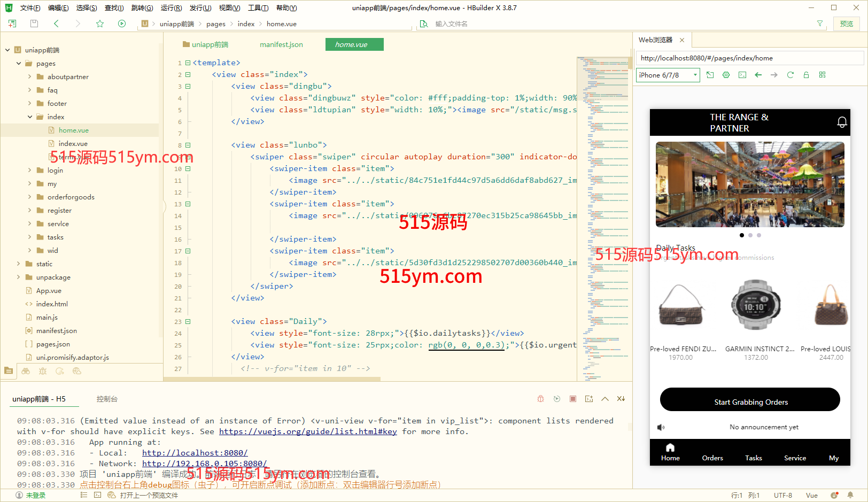The width and height of the screenshot is (868, 502).
Task: Collapse the pages folder in project tree
Action: 19,63
